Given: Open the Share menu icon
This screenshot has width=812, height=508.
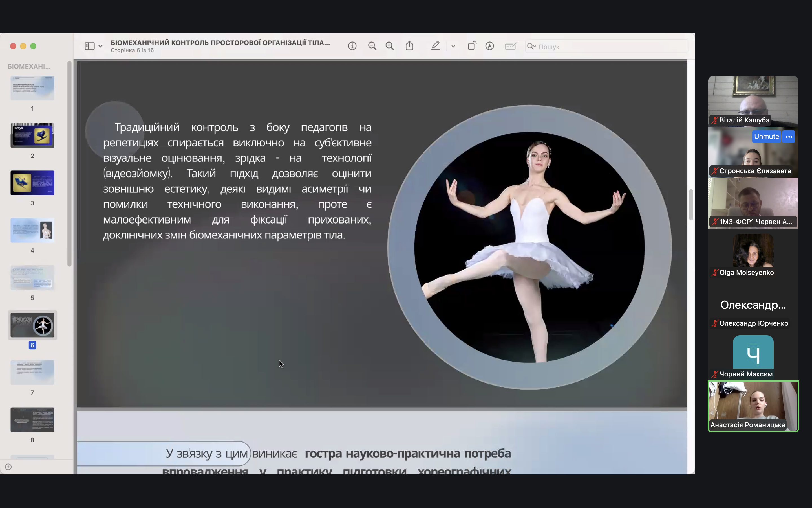Looking at the screenshot, I should pyautogui.click(x=409, y=46).
